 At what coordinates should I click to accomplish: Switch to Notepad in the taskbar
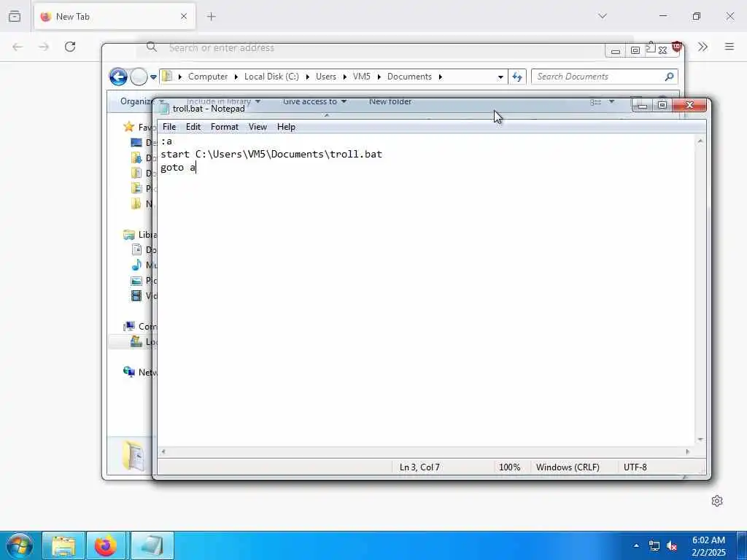152,545
